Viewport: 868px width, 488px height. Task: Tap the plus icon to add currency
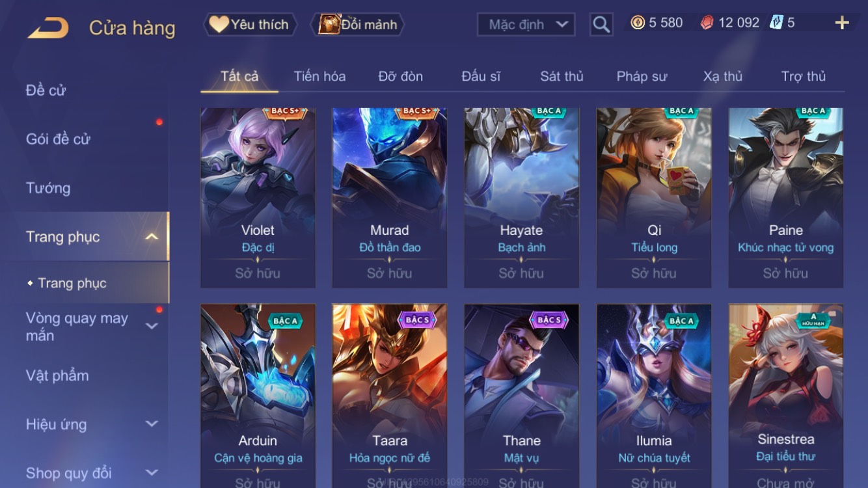[x=842, y=23]
